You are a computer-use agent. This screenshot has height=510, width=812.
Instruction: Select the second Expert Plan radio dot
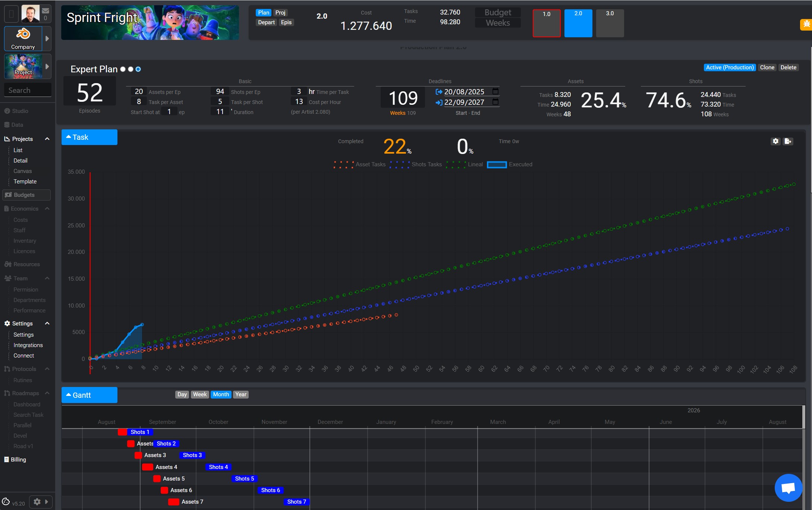[x=130, y=69]
